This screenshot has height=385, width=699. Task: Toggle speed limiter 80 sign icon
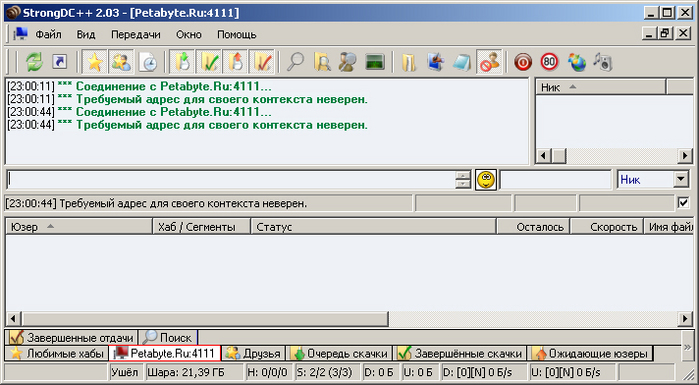coord(549,62)
